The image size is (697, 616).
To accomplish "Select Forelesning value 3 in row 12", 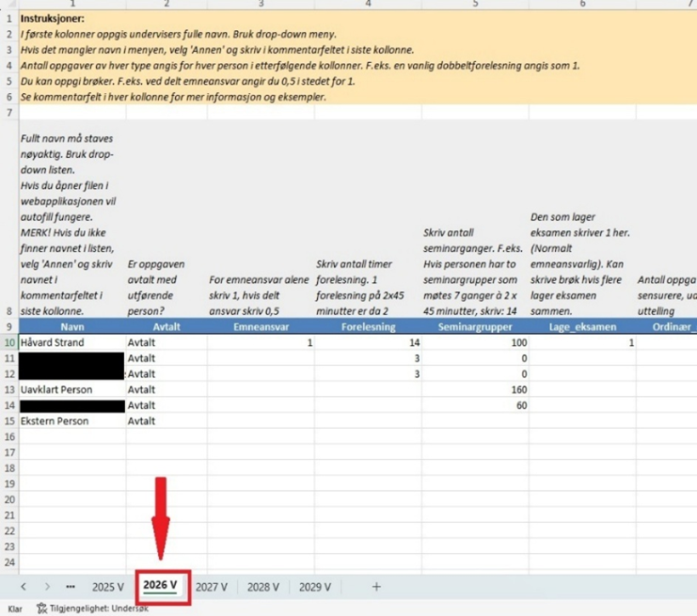I will [x=368, y=374].
